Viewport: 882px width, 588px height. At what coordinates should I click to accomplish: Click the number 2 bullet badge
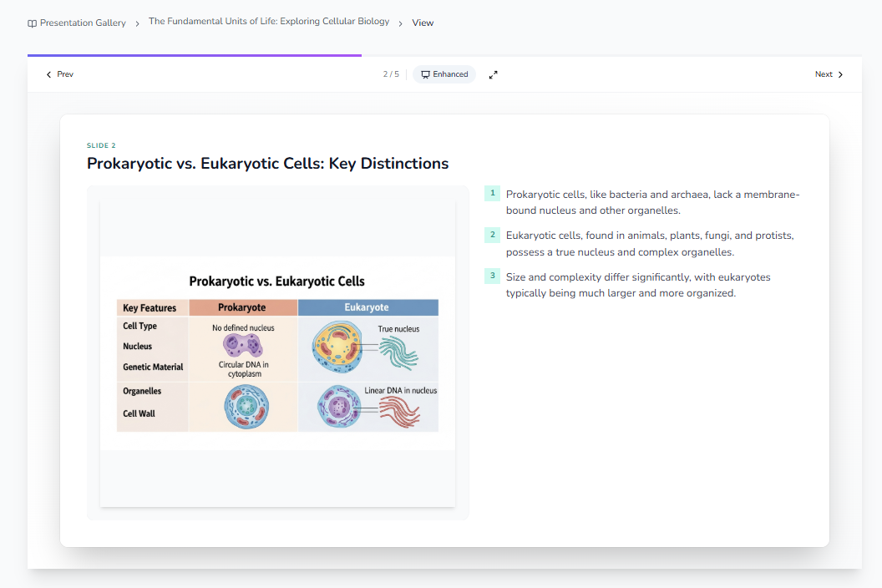point(492,235)
